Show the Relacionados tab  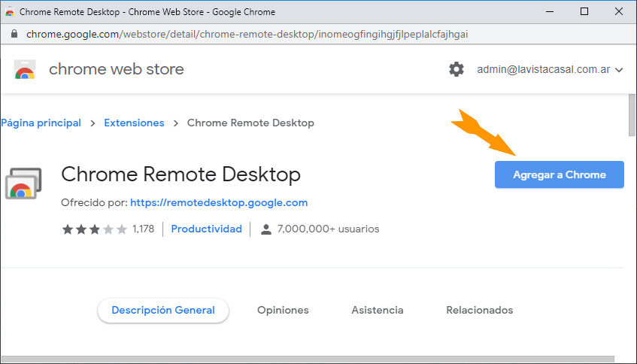479,310
